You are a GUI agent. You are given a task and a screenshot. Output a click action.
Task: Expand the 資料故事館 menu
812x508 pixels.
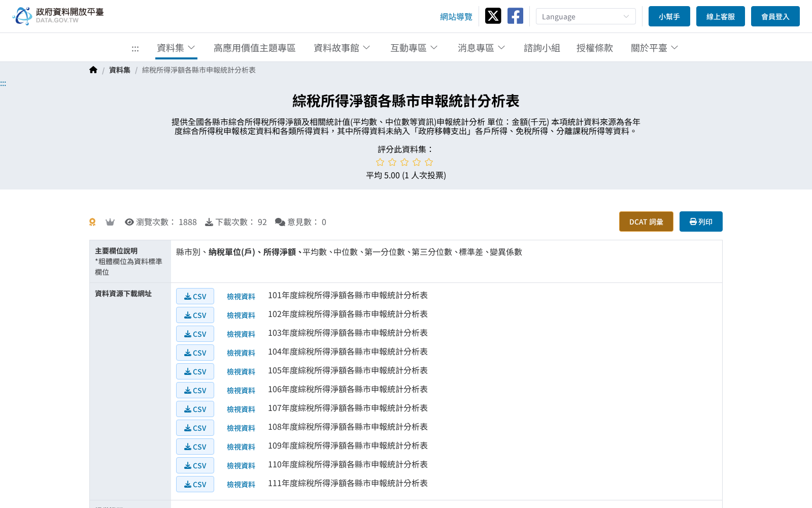coord(342,48)
